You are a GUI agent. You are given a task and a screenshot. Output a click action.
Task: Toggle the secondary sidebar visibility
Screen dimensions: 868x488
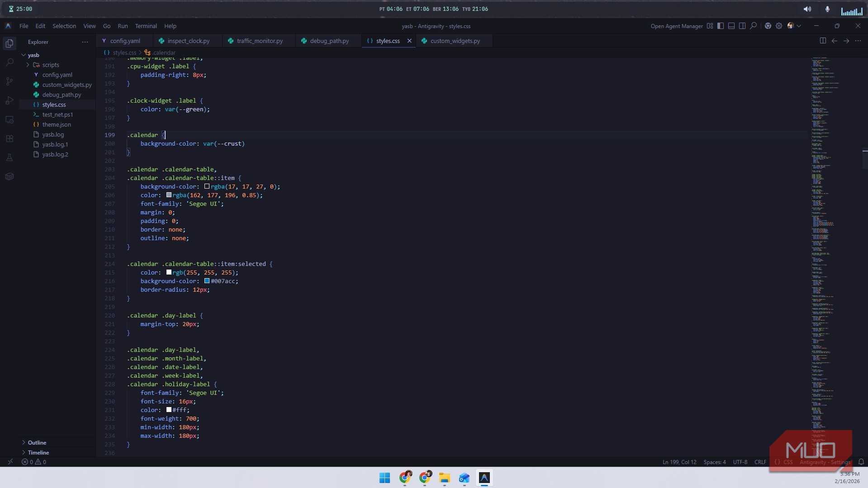coord(742,26)
